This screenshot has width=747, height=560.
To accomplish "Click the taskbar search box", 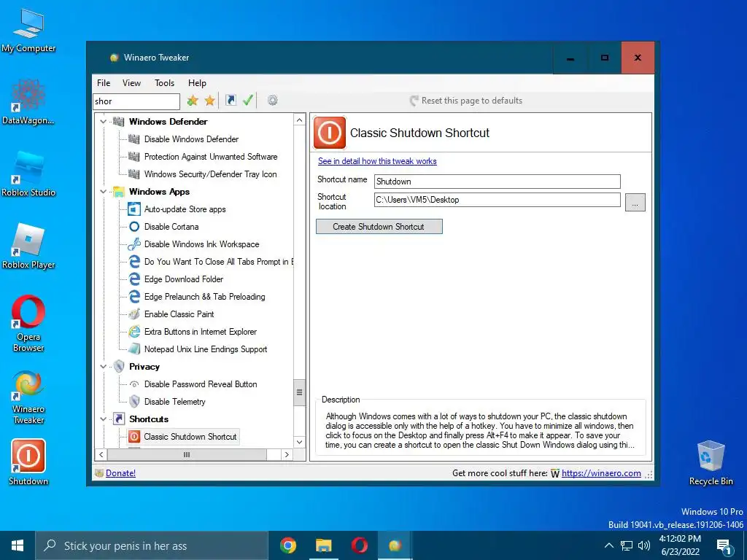I will [x=152, y=545].
